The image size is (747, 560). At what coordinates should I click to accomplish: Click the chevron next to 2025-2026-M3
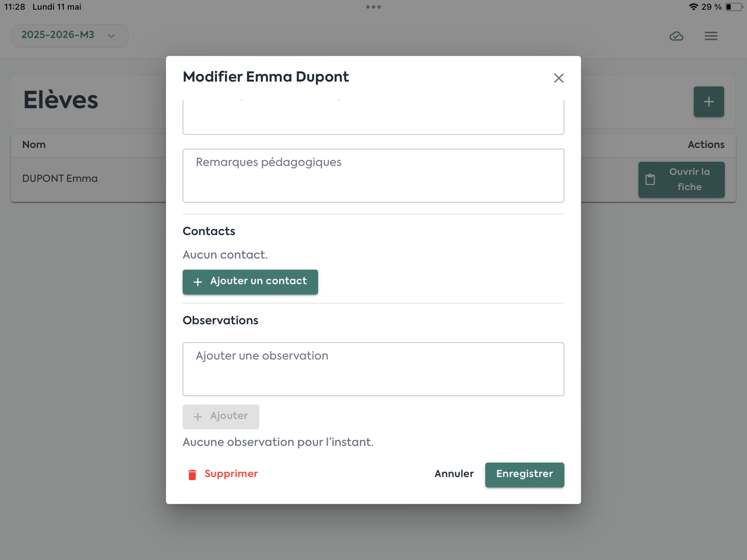(x=112, y=36)
